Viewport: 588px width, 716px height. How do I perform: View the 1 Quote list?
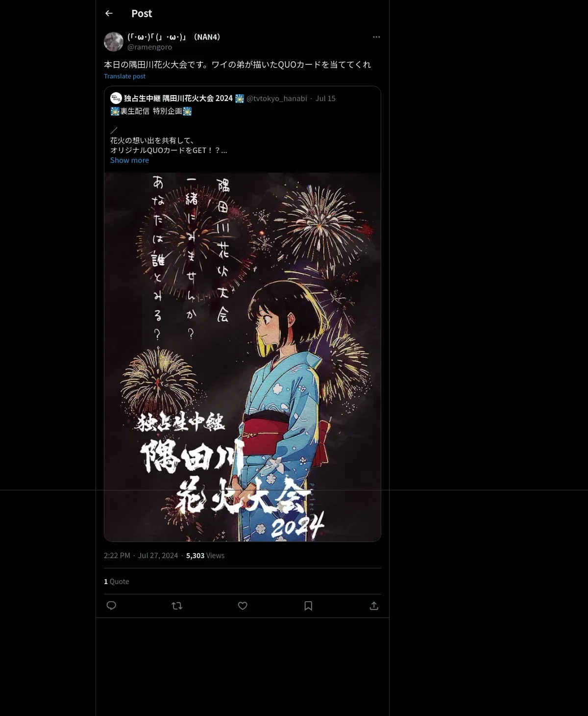(117, 581)
